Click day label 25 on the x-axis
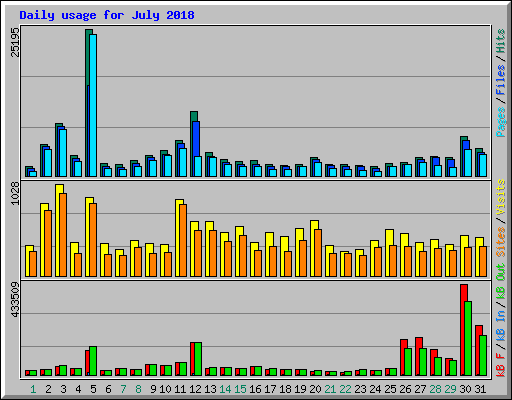Screen dimensions: 512x400 pyautogui.click(x=390, y=389)
